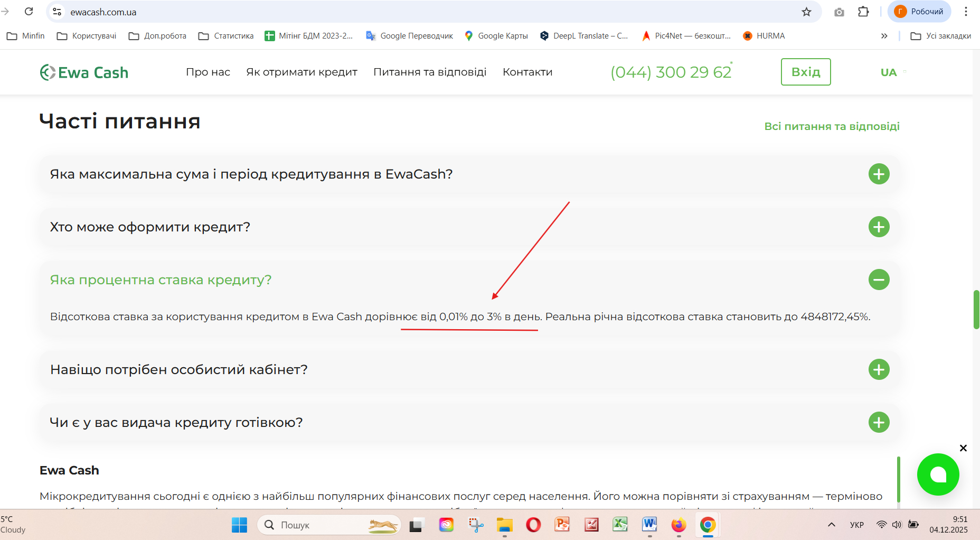Open site information icon in address bar
The height and width of the screenshot is (540, 980).
click(x=57, y=12)
